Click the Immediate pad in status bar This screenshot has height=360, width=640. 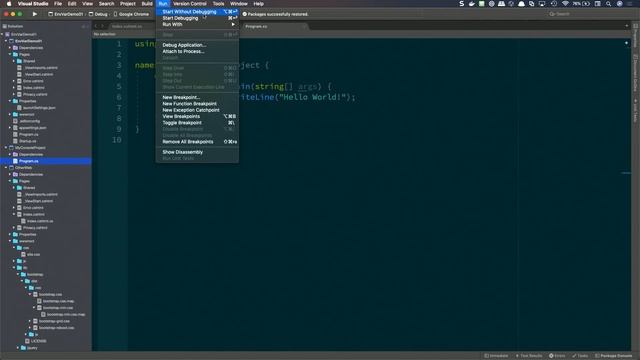click(496, 356)
